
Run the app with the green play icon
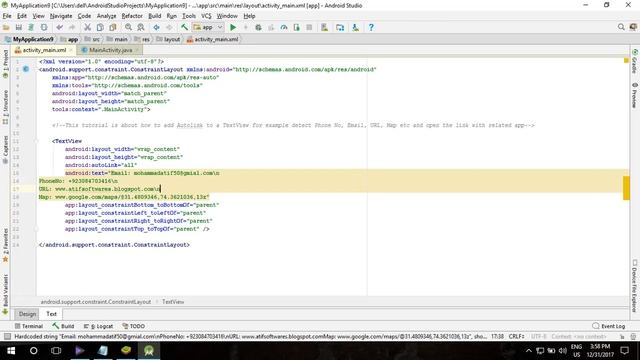pyautogui.click(x=233, y=27)
